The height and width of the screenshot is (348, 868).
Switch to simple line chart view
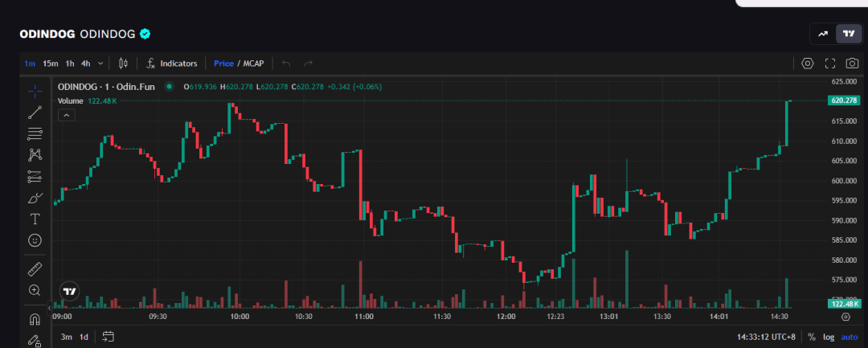[823, 34]
